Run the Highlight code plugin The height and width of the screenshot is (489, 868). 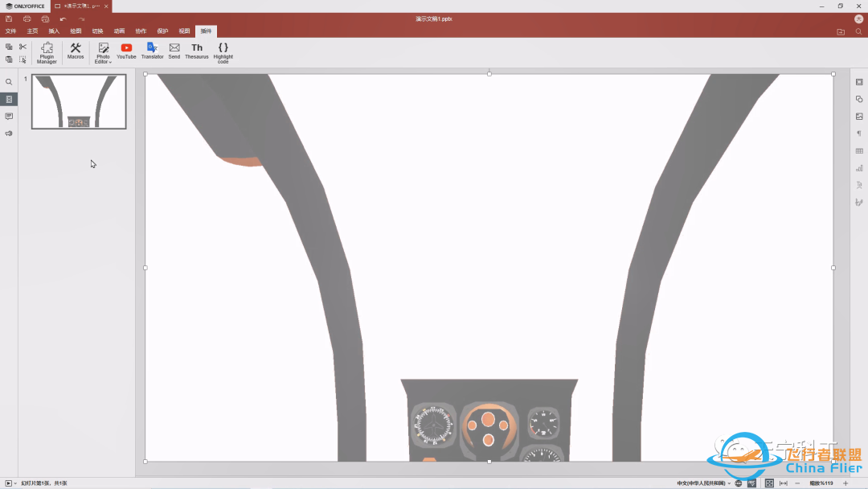[223, 52]
